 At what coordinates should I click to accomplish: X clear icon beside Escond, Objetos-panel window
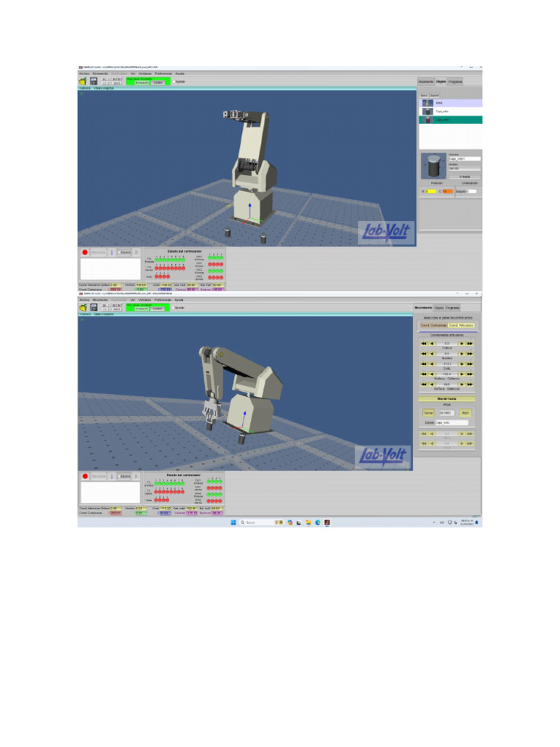pyautogui.click(x=136, y=252)
